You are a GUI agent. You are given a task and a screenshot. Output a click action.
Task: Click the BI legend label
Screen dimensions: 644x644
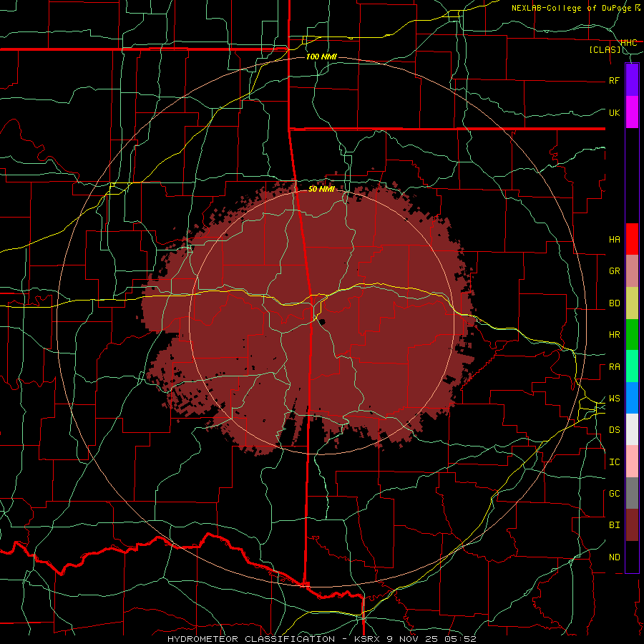(x=614, y=525)
